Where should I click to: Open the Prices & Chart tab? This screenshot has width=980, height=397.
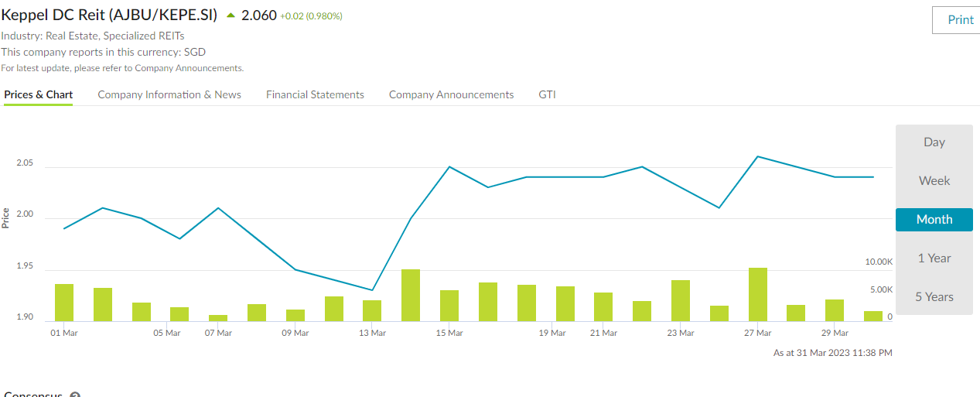tap(39, 94)
